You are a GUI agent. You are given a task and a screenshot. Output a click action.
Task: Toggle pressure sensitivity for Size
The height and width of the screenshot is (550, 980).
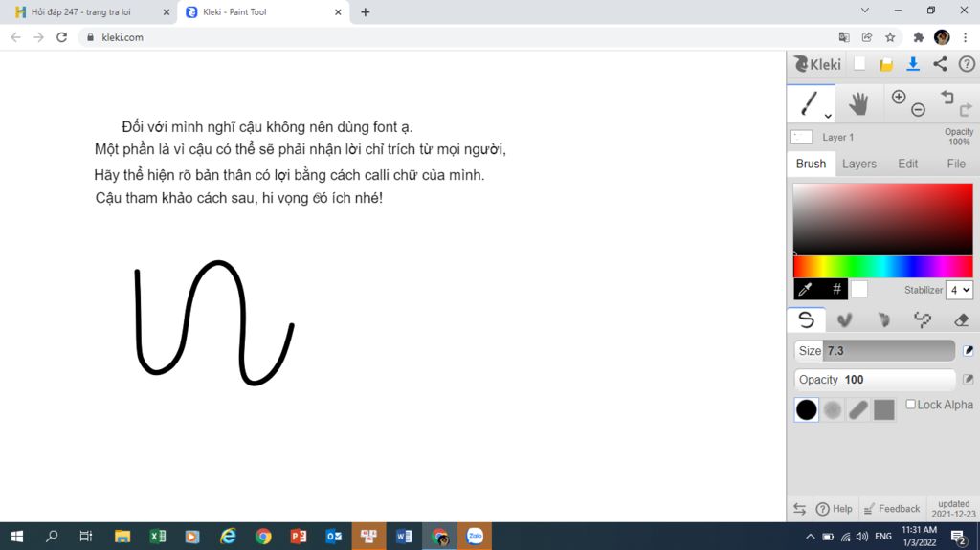click(969, 351)
